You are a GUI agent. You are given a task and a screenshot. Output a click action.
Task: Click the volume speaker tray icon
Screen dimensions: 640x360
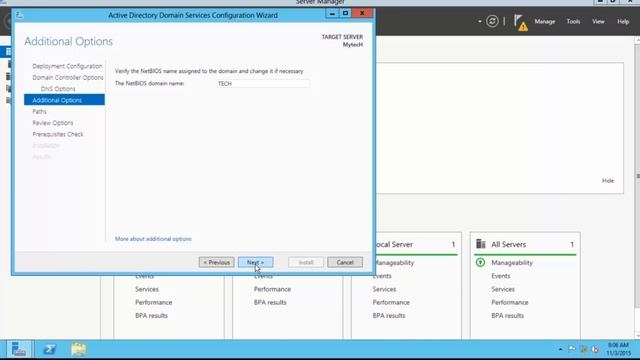pos(595,349)
